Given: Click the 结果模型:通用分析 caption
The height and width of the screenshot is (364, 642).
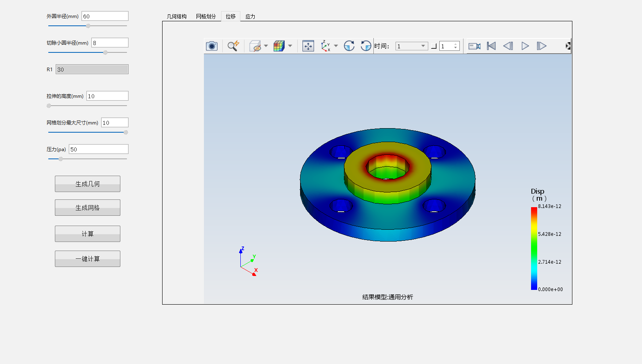Looking at the screenshot, I should [387, 297].
